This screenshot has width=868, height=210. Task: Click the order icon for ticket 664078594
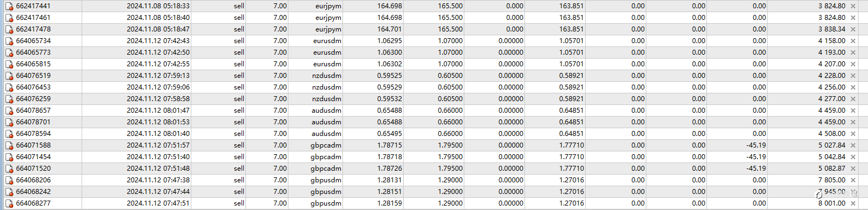[9, 134]
